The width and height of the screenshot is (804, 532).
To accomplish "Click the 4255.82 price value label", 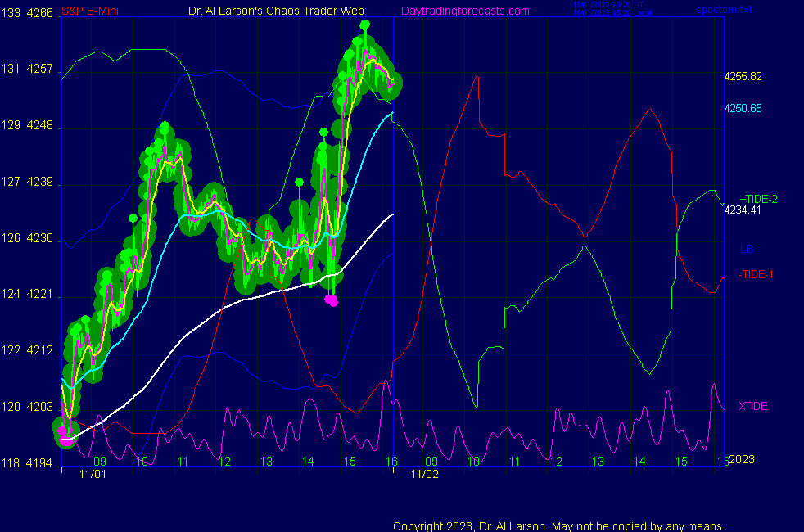I will (743, 76).
